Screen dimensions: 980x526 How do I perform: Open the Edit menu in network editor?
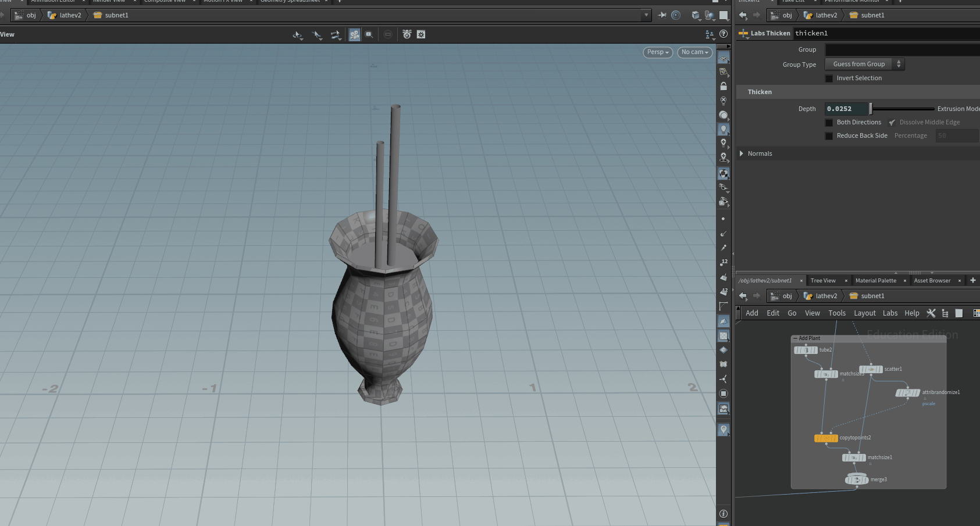pyautogui.click(x=773, y=313)
